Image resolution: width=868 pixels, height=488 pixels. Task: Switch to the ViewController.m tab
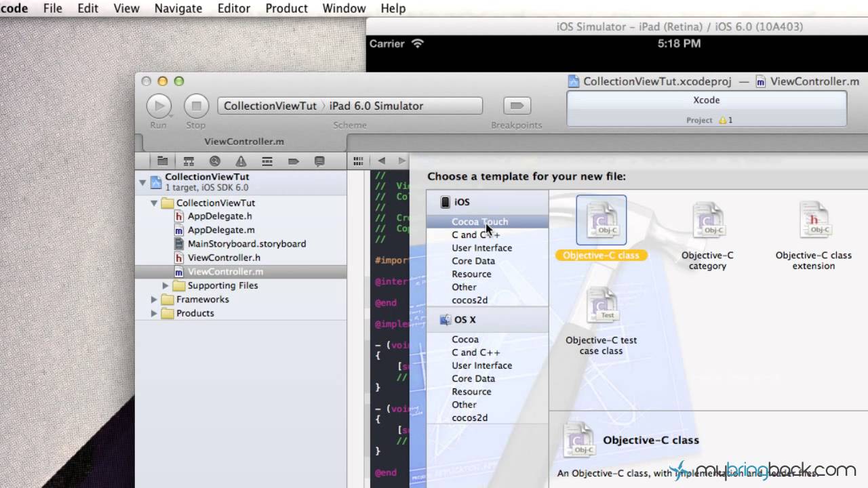click(x=244, y=142)
